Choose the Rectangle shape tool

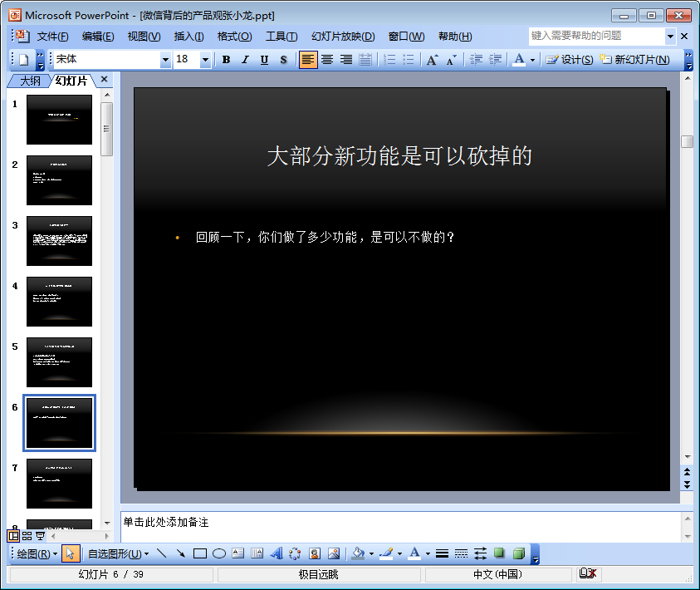199,553
